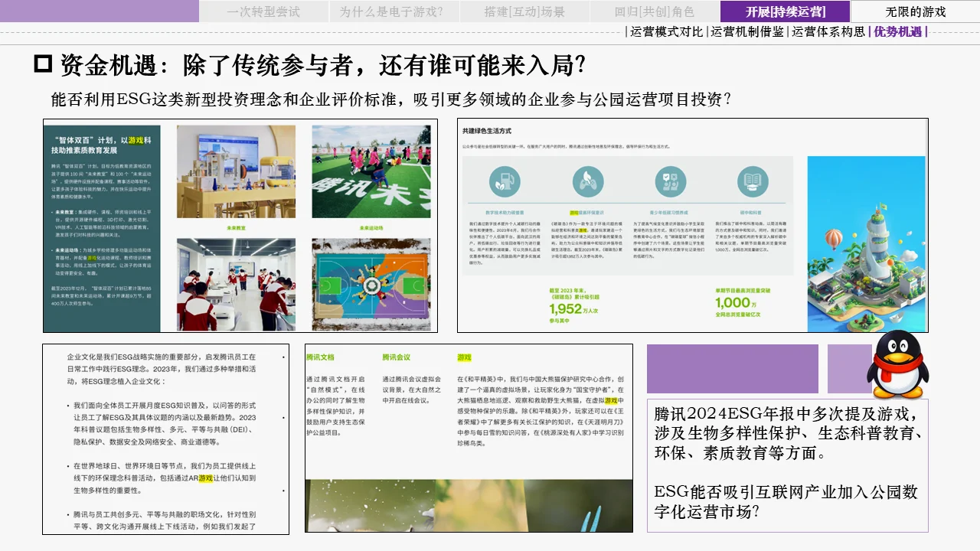980x551 pixels.
Task: Click the 共建绿色生活方式 heading
Action: coord(487,130)
